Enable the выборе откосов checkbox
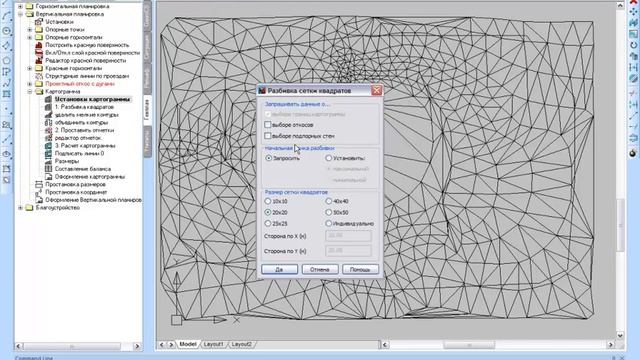Screen dimensions: 640x360 [268, 124]
